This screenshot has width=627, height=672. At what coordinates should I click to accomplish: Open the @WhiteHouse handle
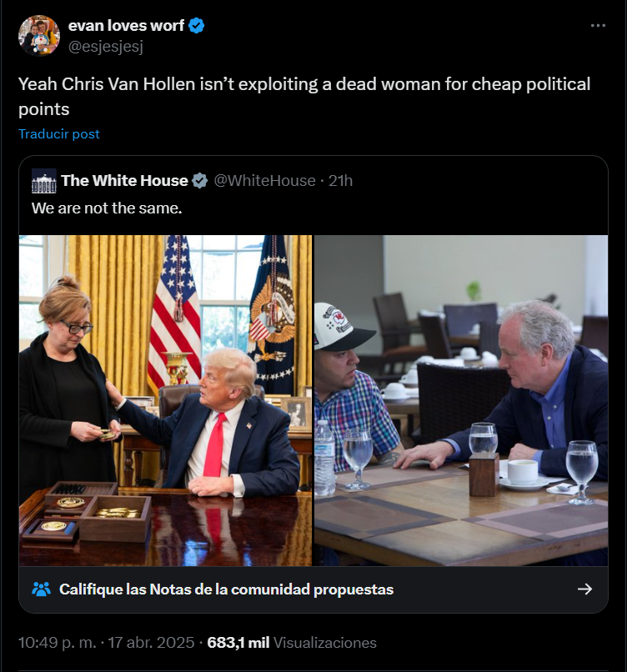[x=264, y=181]
